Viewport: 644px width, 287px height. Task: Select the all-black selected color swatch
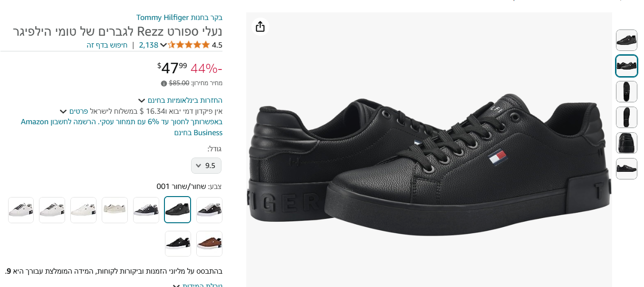pyautogui.click(x=177, y=210)
